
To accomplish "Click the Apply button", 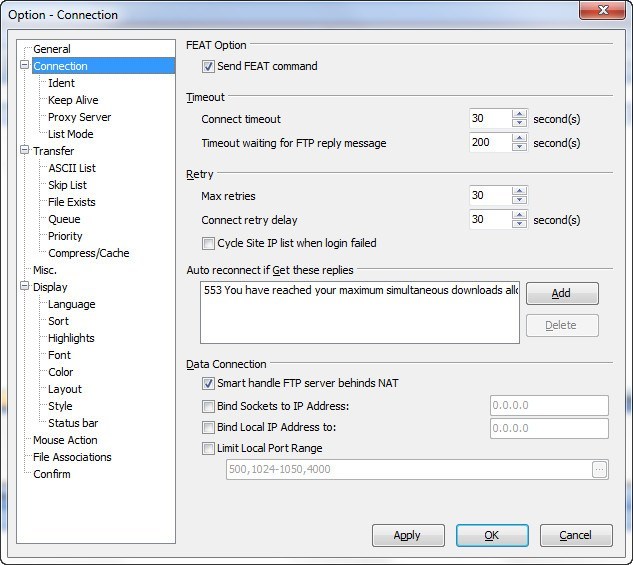I will (x=407, y=535).
